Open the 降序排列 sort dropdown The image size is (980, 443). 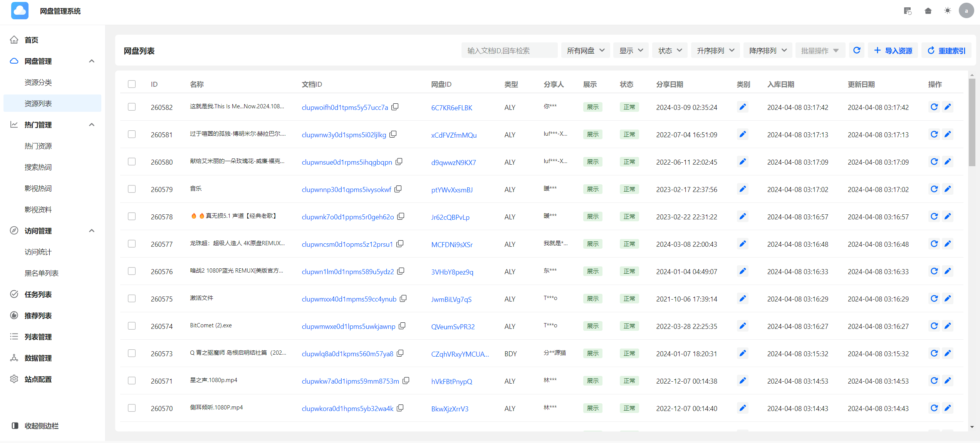(767, 51)
